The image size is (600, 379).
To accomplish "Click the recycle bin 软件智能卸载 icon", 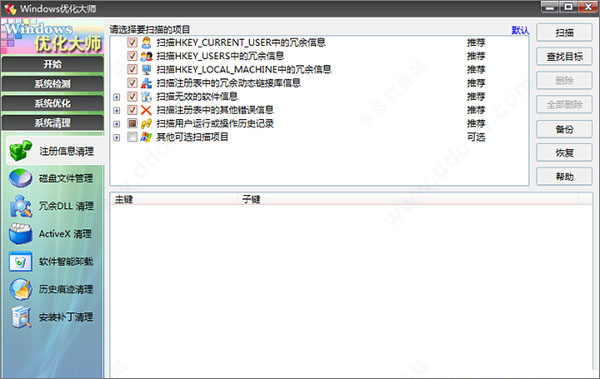I will point(21,261).
